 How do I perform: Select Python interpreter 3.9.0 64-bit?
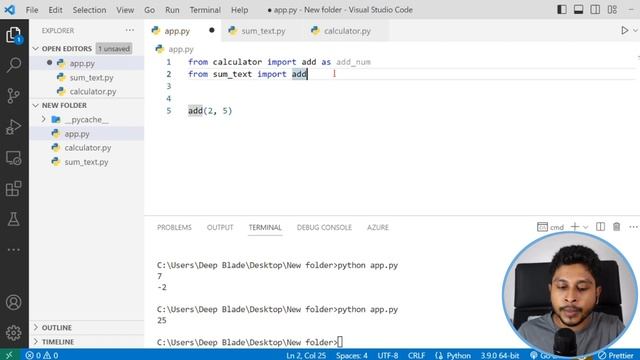point(500,355)
